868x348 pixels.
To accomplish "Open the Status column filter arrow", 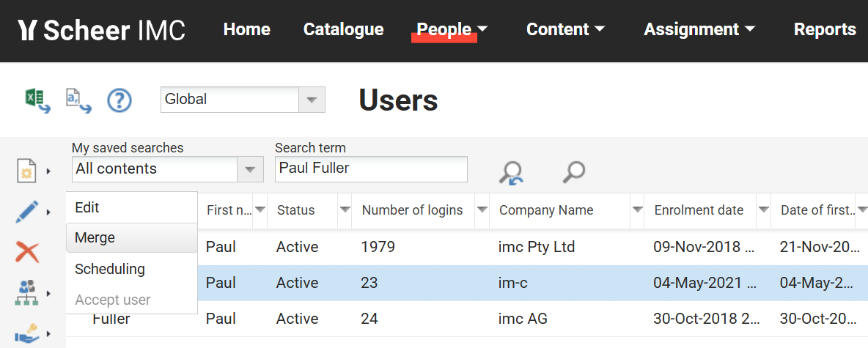I will [x=345, y=210].
